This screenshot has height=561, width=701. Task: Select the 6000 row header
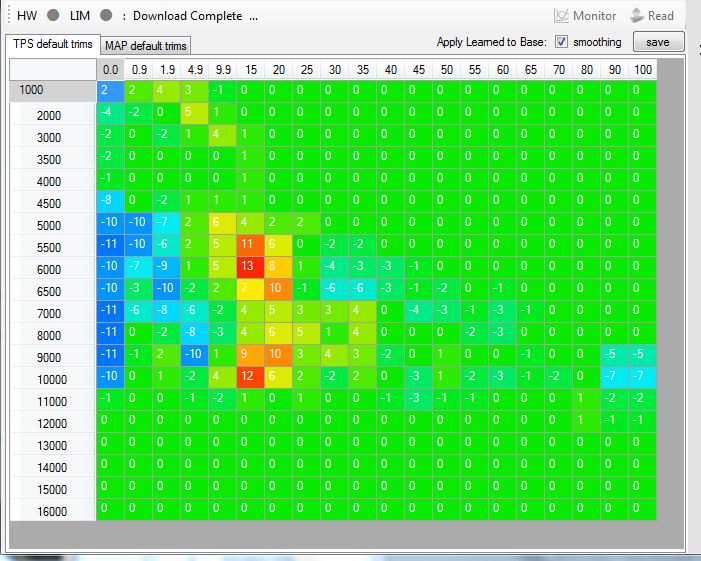pyautogui.click(x=53, y=269)
